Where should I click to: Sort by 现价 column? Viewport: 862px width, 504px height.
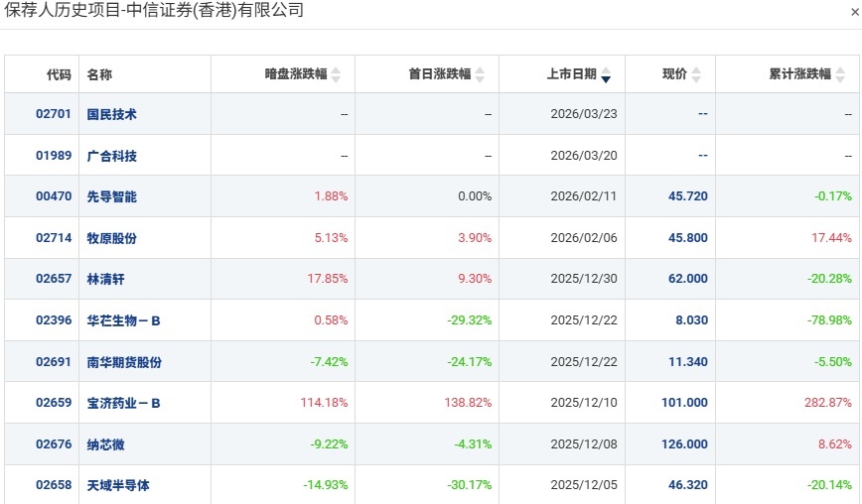(x=681, y=74)
